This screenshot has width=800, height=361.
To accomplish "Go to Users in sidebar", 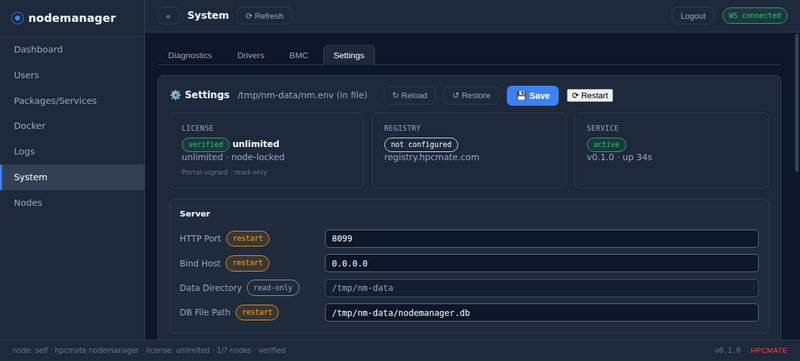I will point(72,75).
